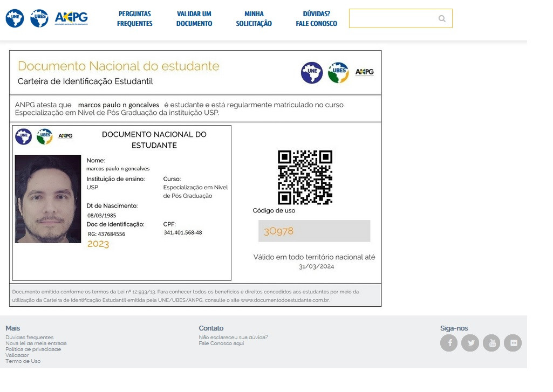Open the Twitter social icon
This screenshot has height=392, width=553.
tap(470, 342)
